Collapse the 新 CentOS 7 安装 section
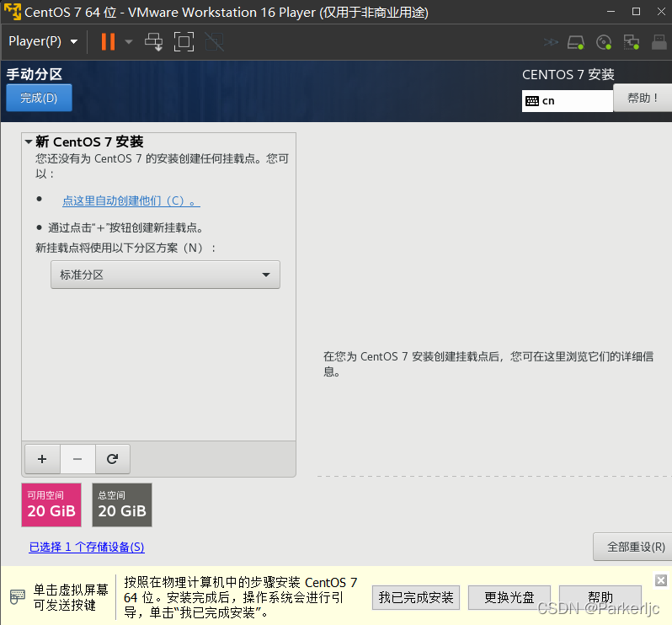The width and height of the screenshot is (672, 625). click(x=29, y=142)
